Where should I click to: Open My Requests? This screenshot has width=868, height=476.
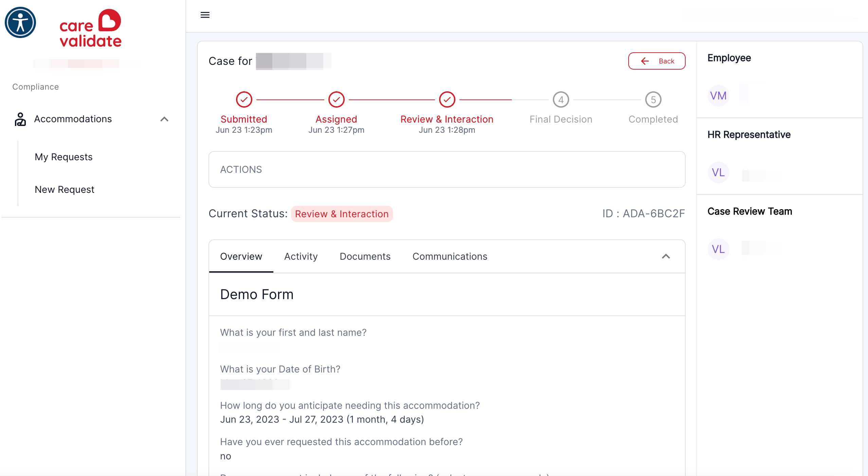pos(64,157)
